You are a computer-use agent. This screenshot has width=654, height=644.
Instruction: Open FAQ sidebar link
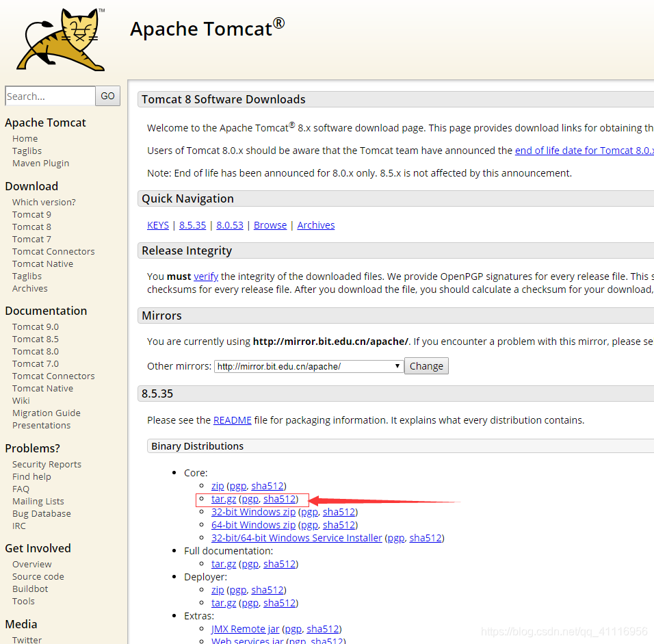[x=21, y=489]
